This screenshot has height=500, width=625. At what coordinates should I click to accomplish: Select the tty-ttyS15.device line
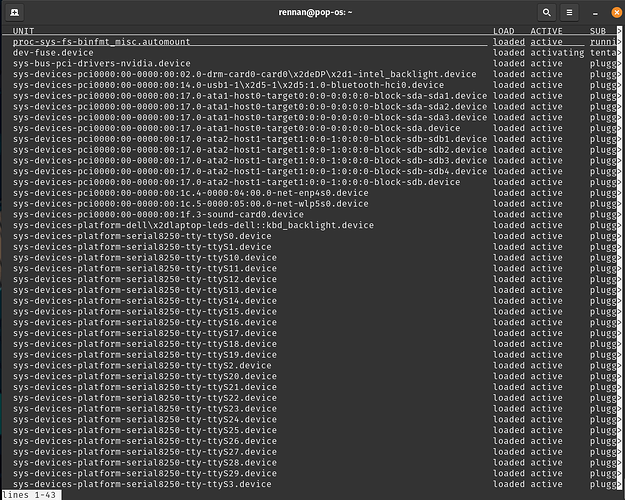(x=145, y=311)
